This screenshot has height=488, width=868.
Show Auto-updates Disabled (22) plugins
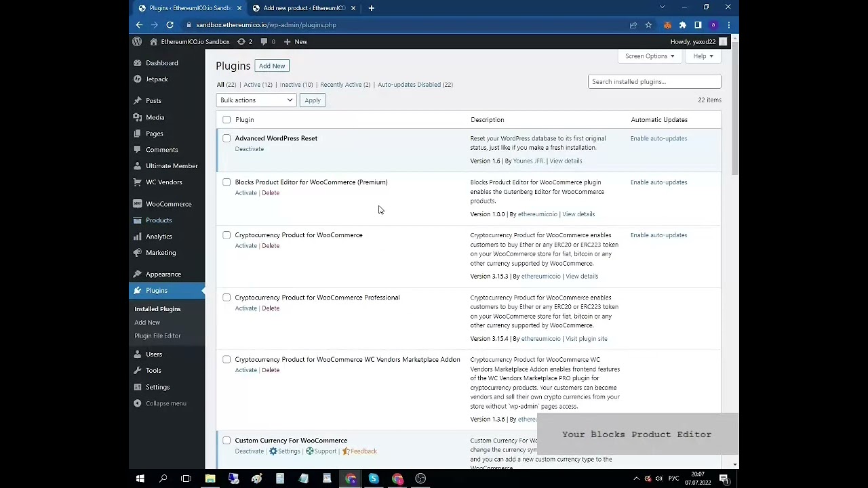415,85
